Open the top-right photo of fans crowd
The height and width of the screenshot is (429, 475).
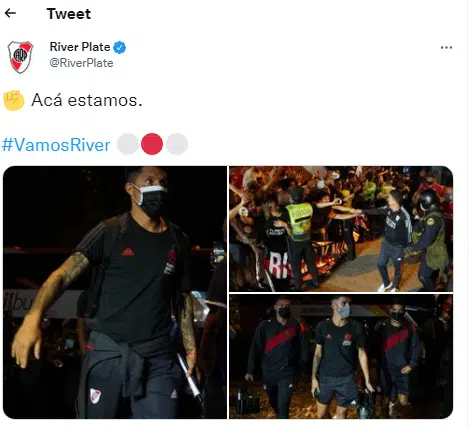pos(341,229)
